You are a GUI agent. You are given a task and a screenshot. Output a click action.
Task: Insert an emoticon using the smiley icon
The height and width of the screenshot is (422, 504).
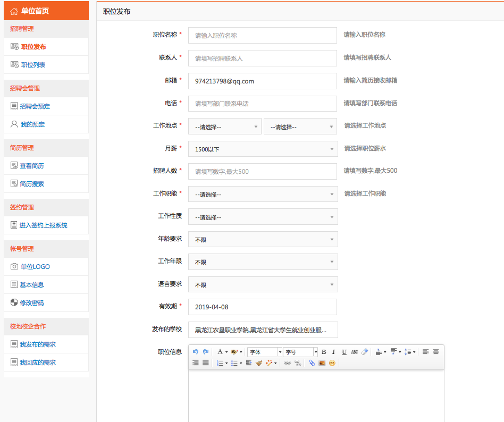[332, 363]
